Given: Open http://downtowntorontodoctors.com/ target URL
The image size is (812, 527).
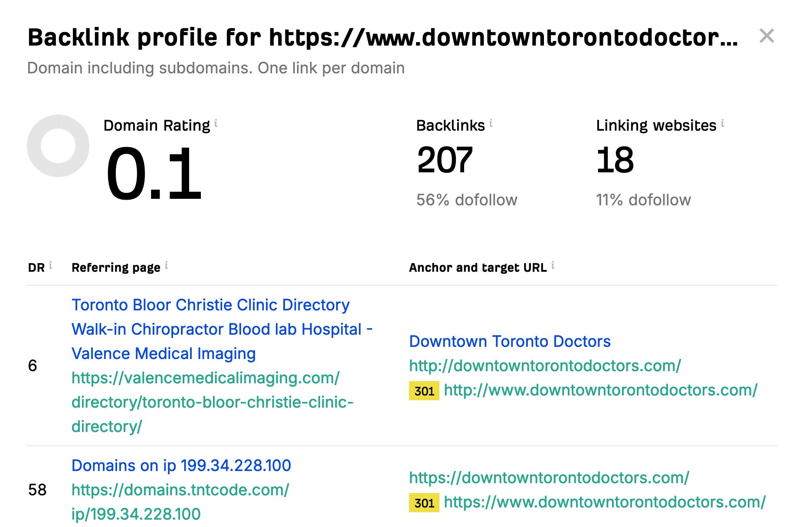Looking at the screenshot, I should pos(545,366).
